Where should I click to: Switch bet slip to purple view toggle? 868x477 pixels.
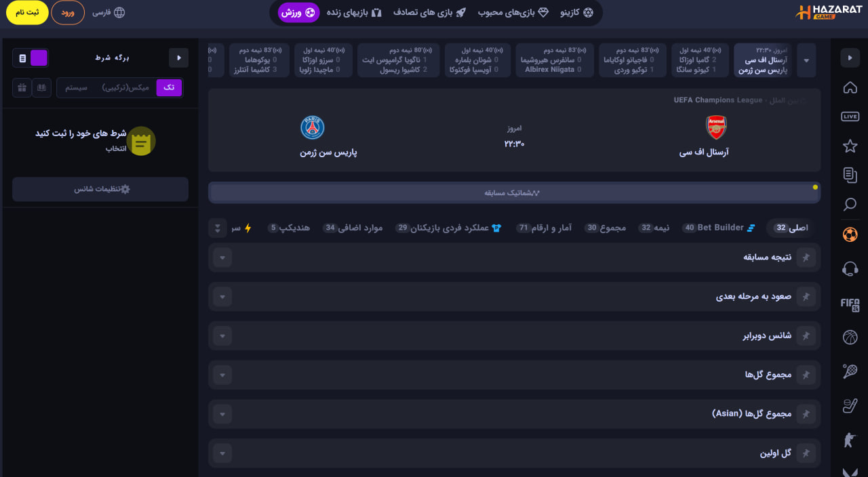pyautogui.click(x=39, y=58)
